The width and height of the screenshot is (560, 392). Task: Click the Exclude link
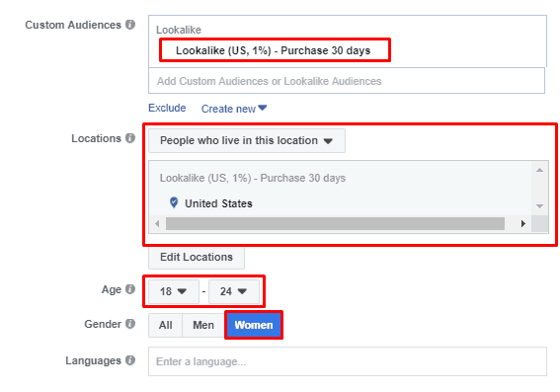[167, 108]
